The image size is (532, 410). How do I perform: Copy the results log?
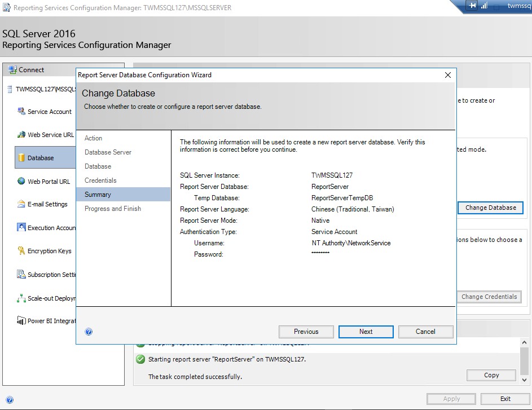491,375
